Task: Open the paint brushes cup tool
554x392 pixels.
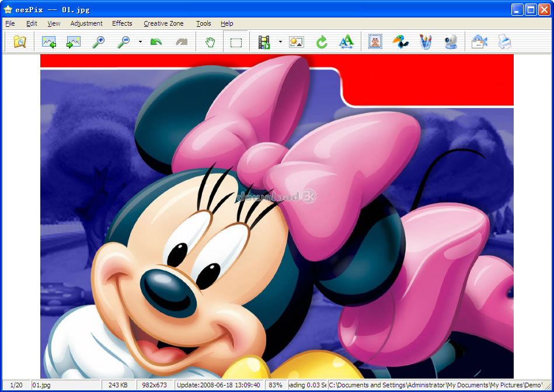Action: tap(426, 41)
